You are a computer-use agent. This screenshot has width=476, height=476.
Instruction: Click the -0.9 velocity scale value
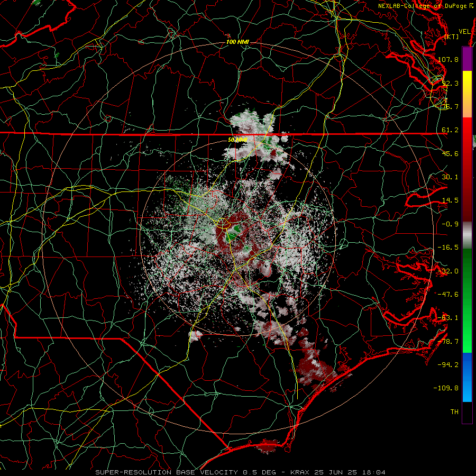tap(450, 224)
